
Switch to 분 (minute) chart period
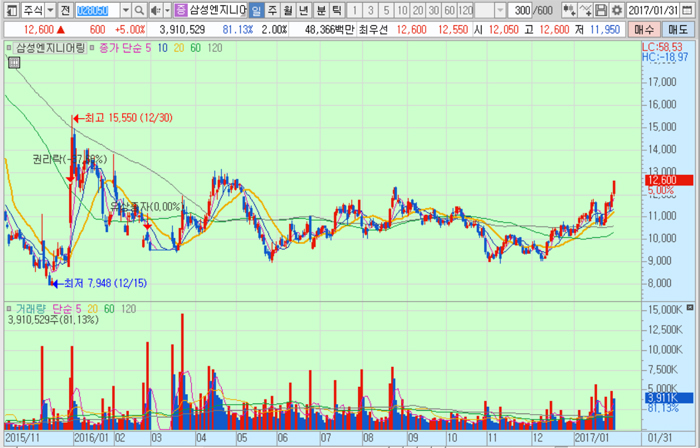(321, 10)
